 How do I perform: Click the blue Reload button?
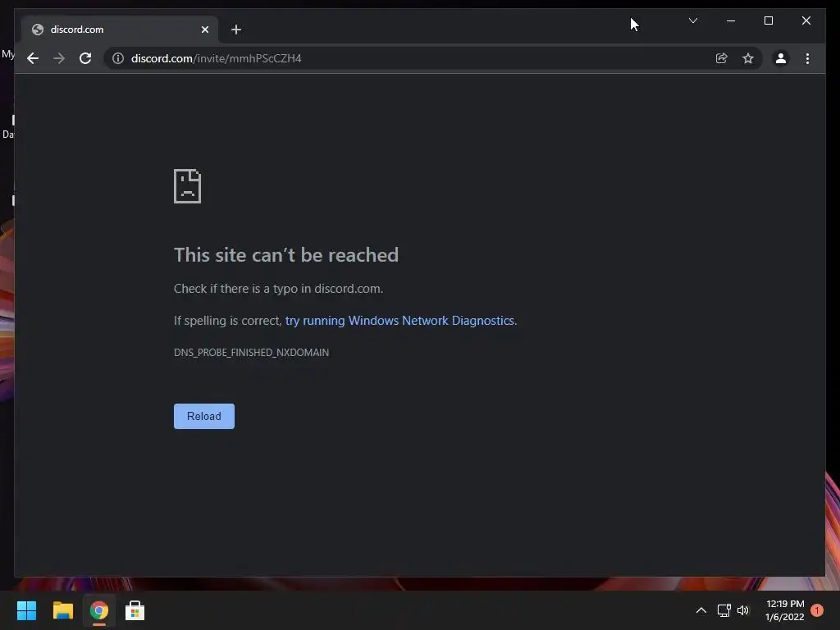[x=204, y=416]
